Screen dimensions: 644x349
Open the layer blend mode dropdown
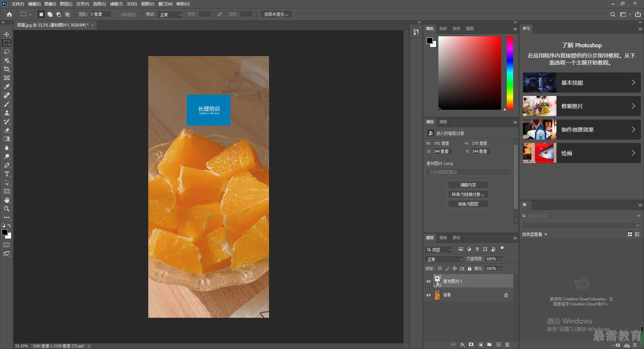[x=444, y=259]
